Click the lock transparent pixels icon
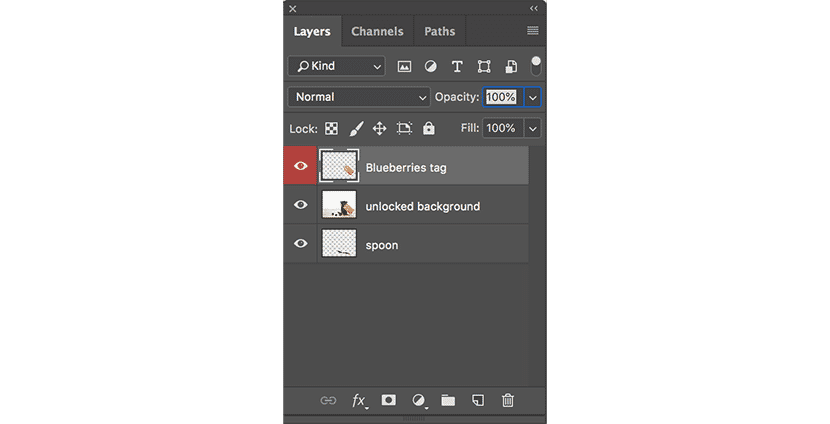 pos(331,129)
